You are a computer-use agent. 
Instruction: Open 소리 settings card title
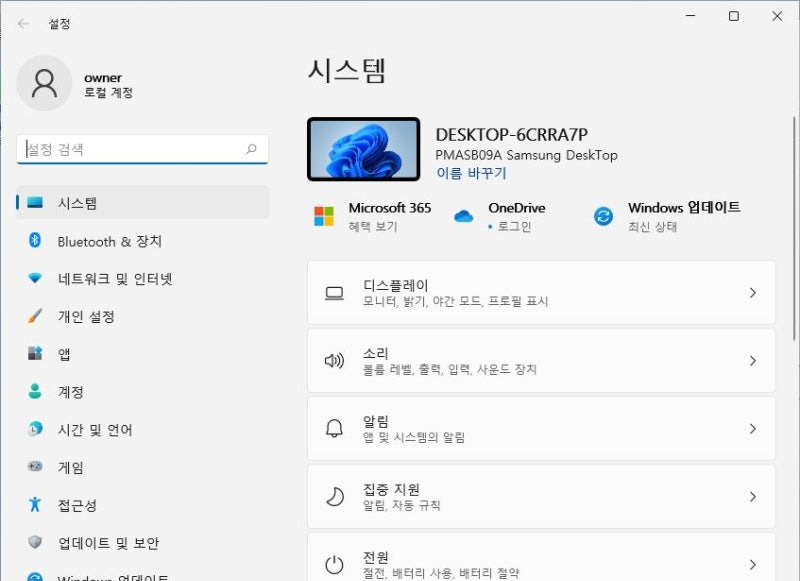coord(376,353)
